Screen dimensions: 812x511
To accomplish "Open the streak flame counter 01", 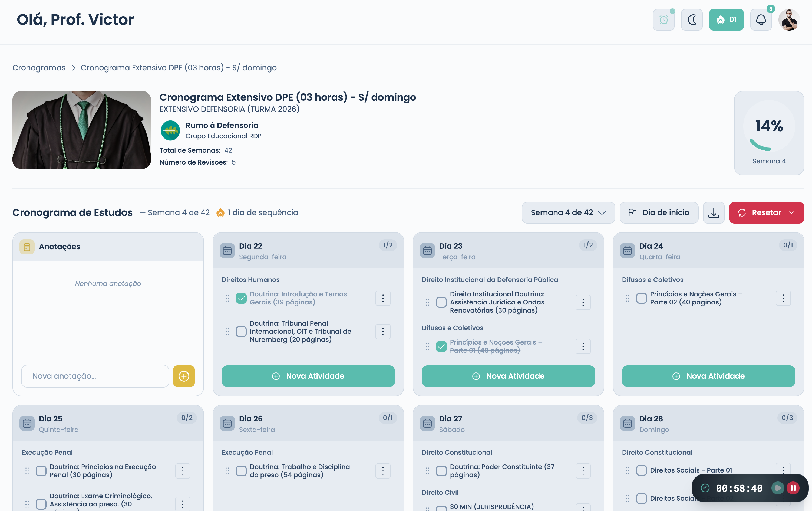I will coord(726,19).
